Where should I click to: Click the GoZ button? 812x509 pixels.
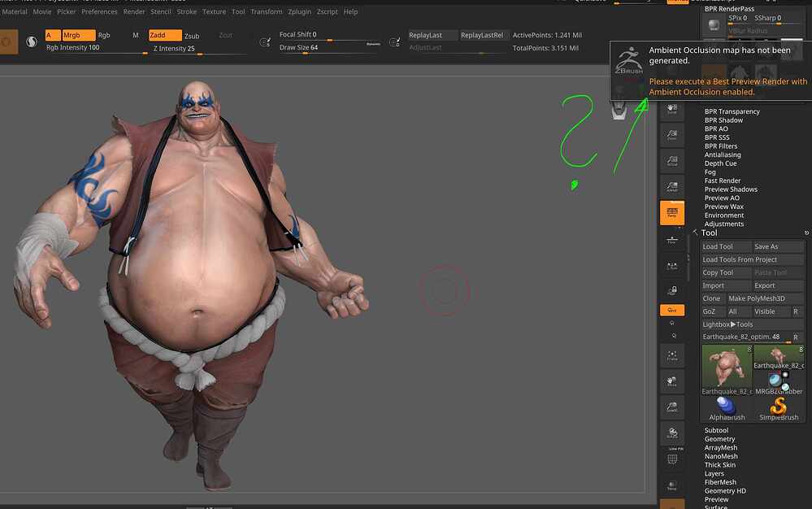click(713, 311)
